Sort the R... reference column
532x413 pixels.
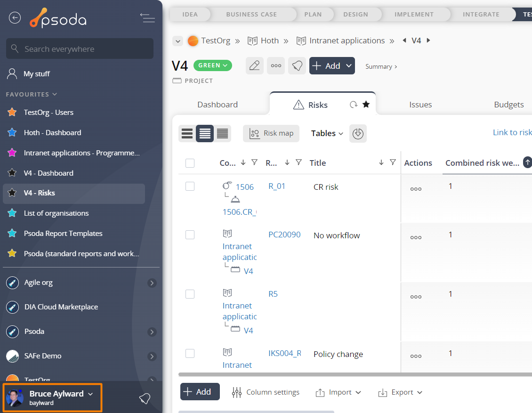tap(287, 162)
